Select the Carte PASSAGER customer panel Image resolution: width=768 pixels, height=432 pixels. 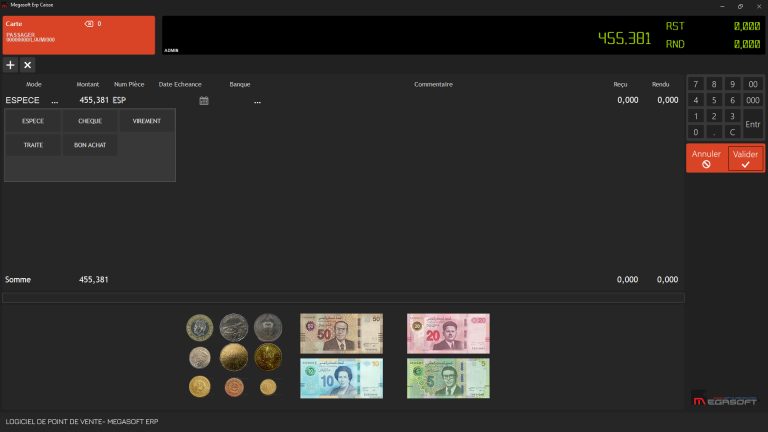[x=79, y=35]
